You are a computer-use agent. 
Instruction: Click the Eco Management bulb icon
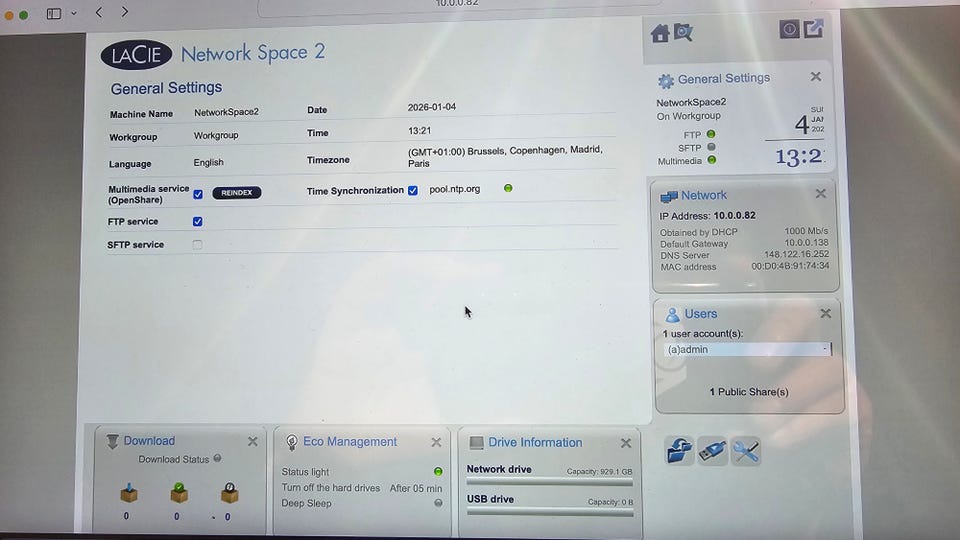(292, 442)
